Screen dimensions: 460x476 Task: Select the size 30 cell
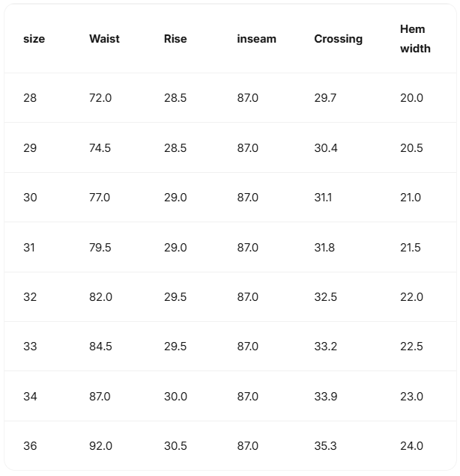pos(30,198)
